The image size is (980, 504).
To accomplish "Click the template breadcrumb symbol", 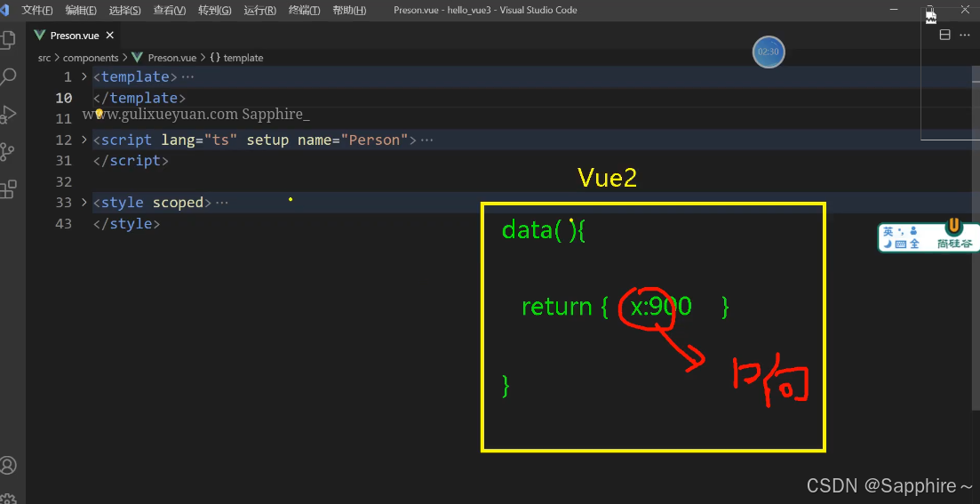I will tap(237, 58).
